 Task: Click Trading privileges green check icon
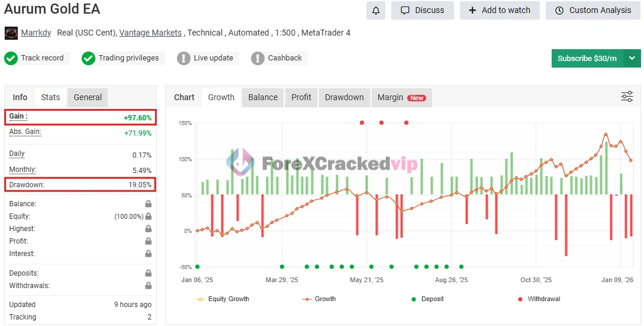pyautogui.click(x=88, y=58)
